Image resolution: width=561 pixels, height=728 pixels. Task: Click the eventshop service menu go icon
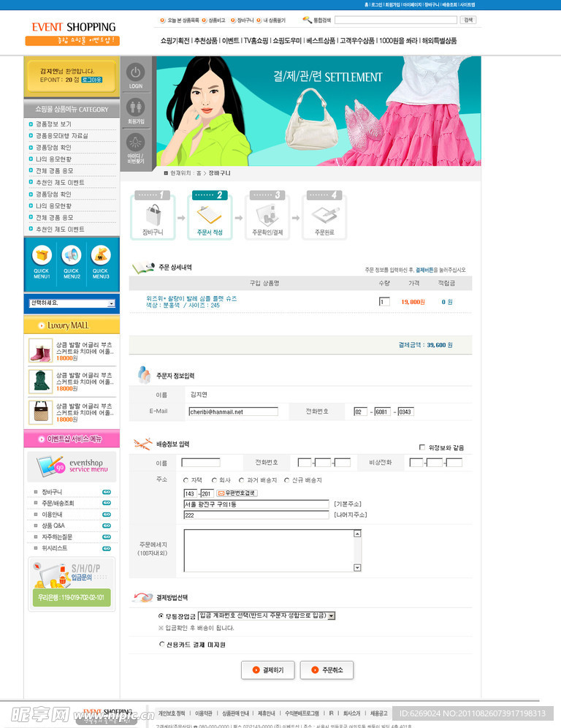[x=59, y=468]
